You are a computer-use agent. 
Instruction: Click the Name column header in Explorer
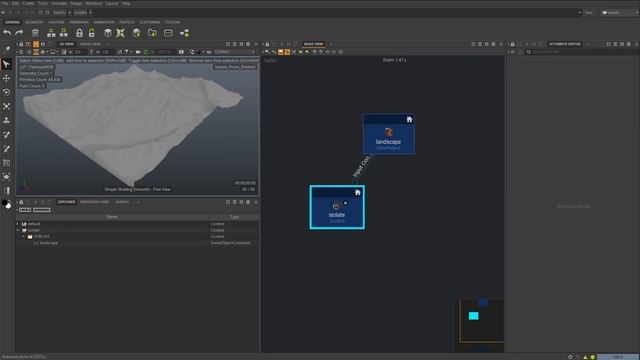[112, 217]
